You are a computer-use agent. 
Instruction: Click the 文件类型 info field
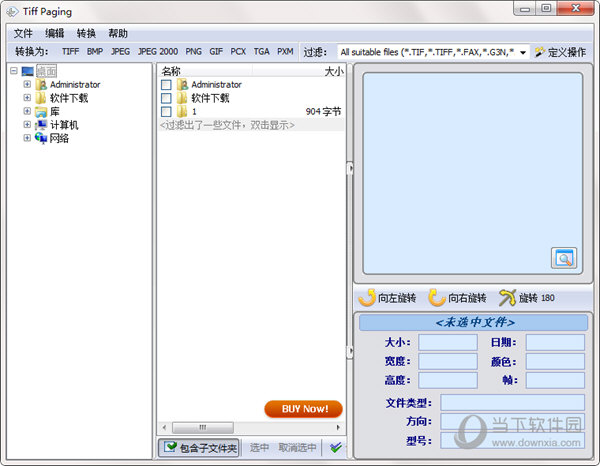point(512,403)
